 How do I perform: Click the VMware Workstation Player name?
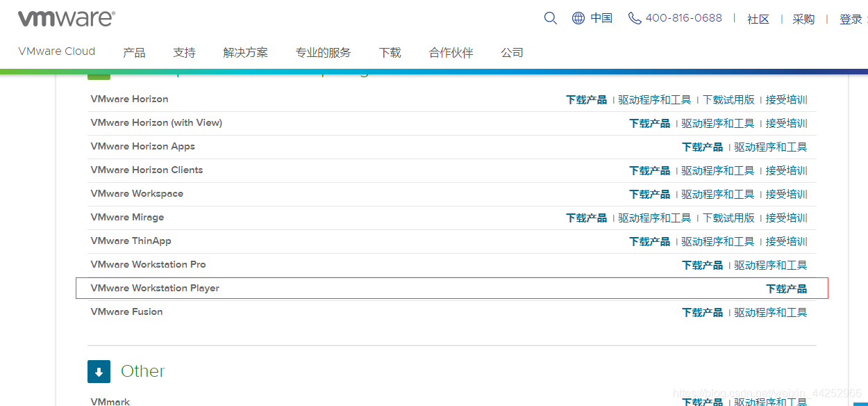(x=155, y=288)
